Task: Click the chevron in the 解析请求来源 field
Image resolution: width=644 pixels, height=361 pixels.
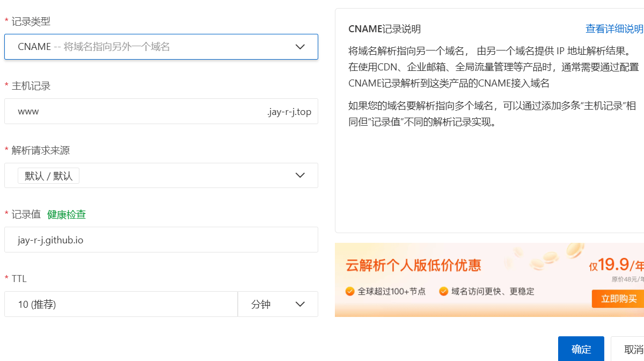Action: 300,176
